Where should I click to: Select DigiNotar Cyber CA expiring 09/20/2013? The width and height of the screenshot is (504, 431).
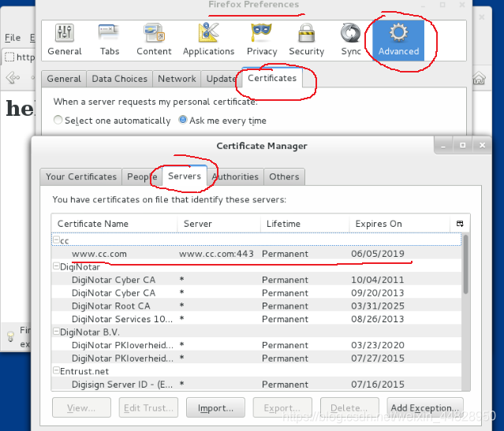pos(256,293)
